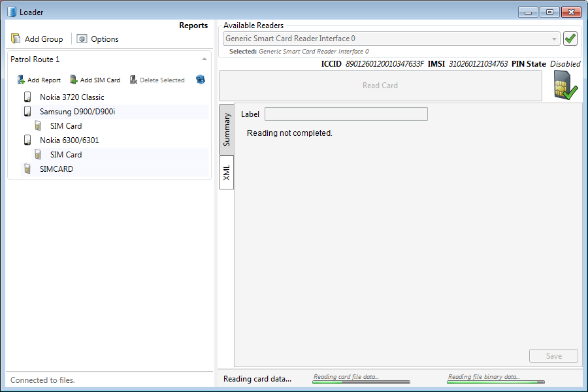Click the Samsung D900/D900i phone icon

point(27,111)
